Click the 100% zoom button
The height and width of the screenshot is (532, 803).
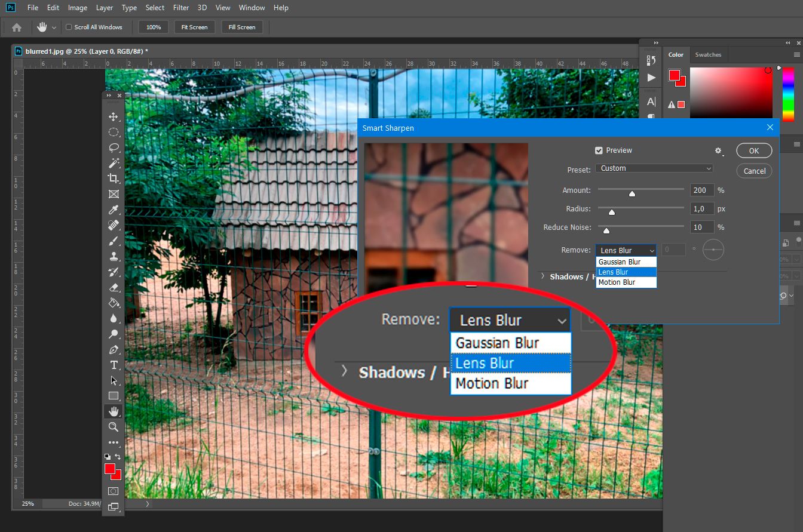154,27
